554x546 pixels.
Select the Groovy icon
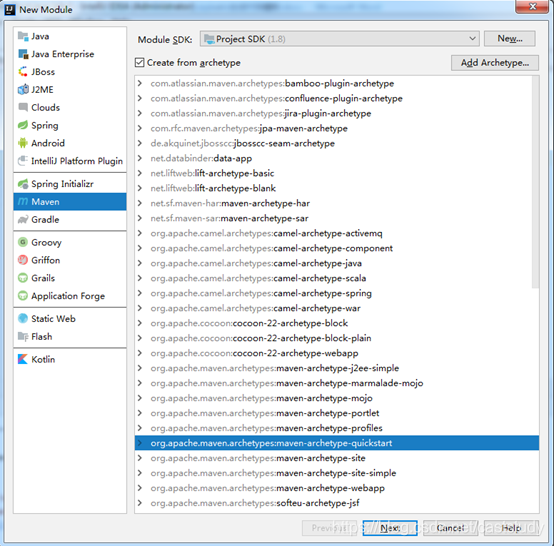[23, 242]
